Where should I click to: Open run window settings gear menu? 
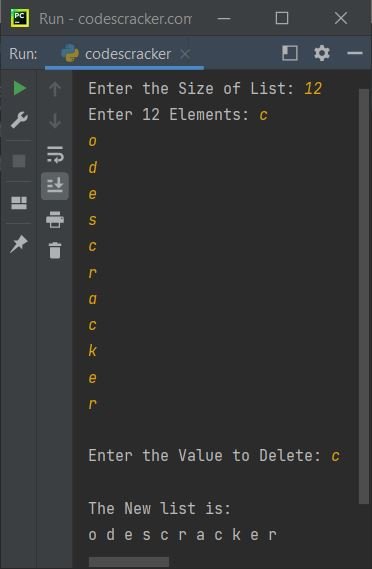(322, 54)
